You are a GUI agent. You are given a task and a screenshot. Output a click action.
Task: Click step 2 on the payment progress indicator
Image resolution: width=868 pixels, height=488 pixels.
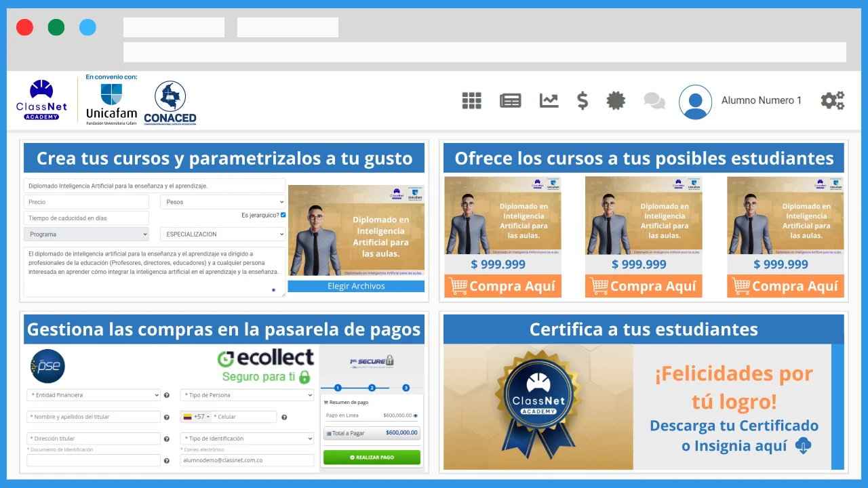tap(372, 388)
